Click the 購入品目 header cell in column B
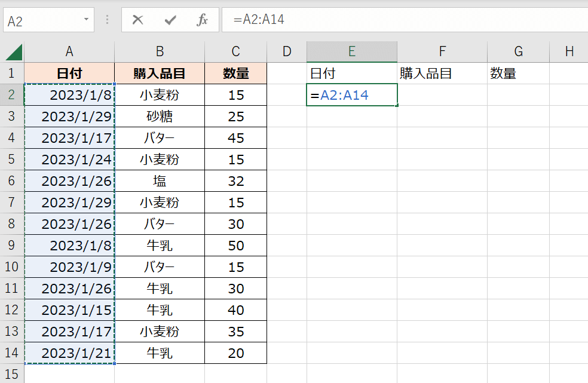Viewport: 588px width, 383px height. 159,73
